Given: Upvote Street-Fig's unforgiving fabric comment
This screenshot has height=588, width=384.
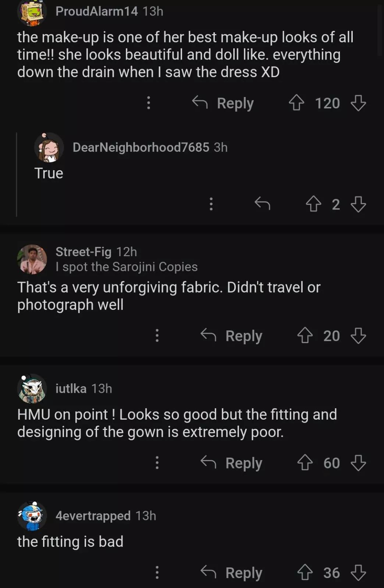Looking at the screenshot, I should (305, 336).
